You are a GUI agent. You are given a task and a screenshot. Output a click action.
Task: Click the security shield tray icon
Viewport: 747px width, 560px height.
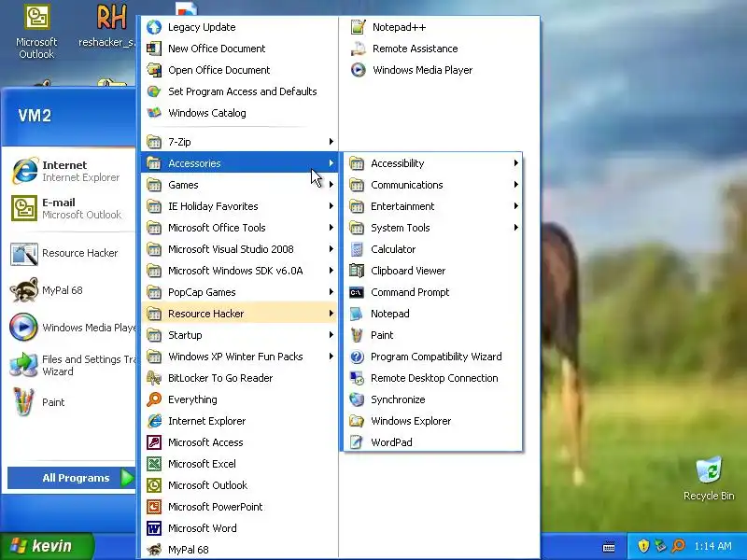[x=643, y=546]
